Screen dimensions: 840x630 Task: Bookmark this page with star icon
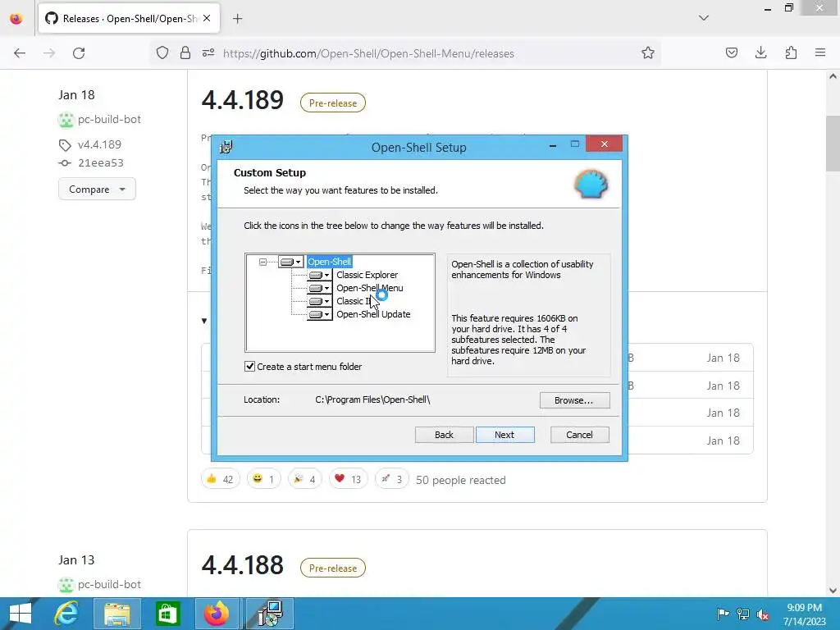click(x=648, y=52)
